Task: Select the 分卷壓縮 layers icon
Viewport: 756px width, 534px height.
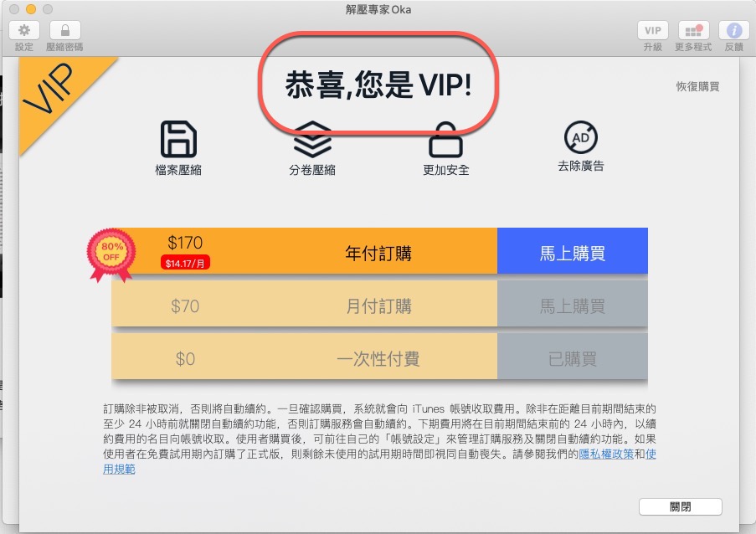Action: coord(312,139)
